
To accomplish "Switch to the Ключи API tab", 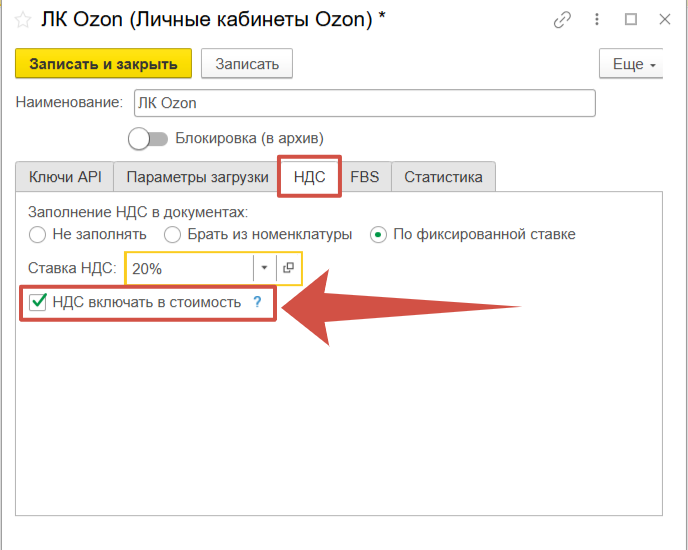I will 65,177.
